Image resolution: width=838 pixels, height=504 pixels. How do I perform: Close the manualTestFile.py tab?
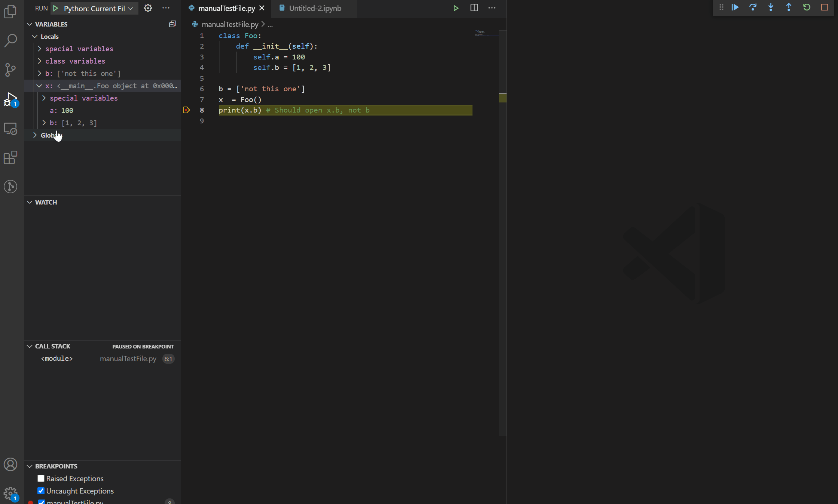pyautogui.click(x=262, y=8)
